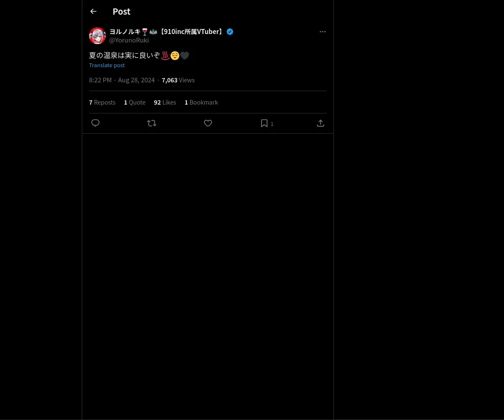View the 1 Quote list

134,102
